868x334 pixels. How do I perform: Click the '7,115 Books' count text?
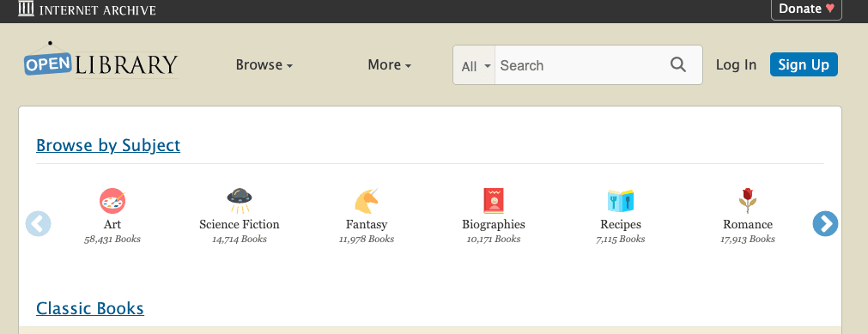tap(621, 240)
